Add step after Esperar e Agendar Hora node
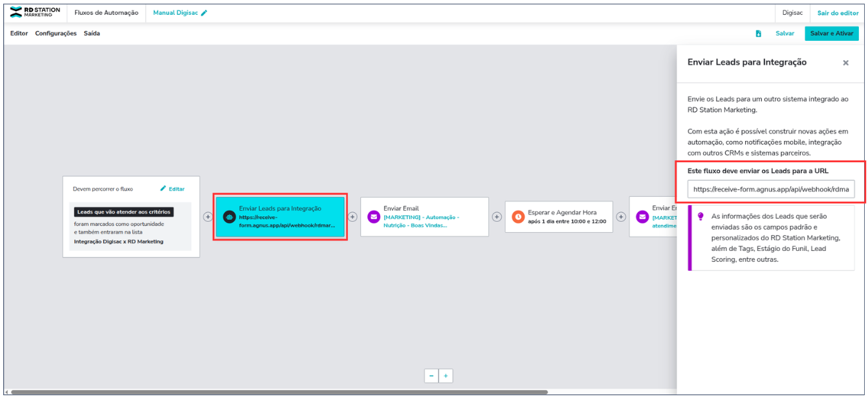This screenshot has height=399, width=868. click(621, 217)
